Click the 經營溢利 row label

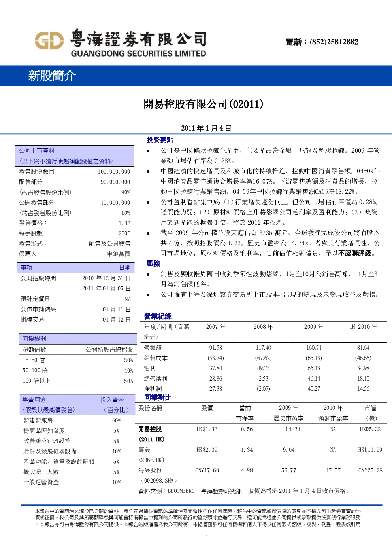(156, 379)
